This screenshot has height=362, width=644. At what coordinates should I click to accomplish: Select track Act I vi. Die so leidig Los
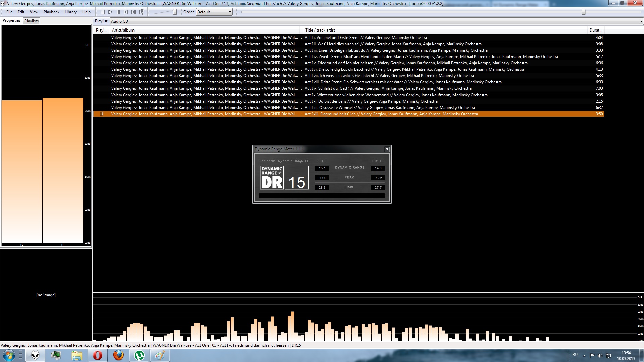(349, 69)
